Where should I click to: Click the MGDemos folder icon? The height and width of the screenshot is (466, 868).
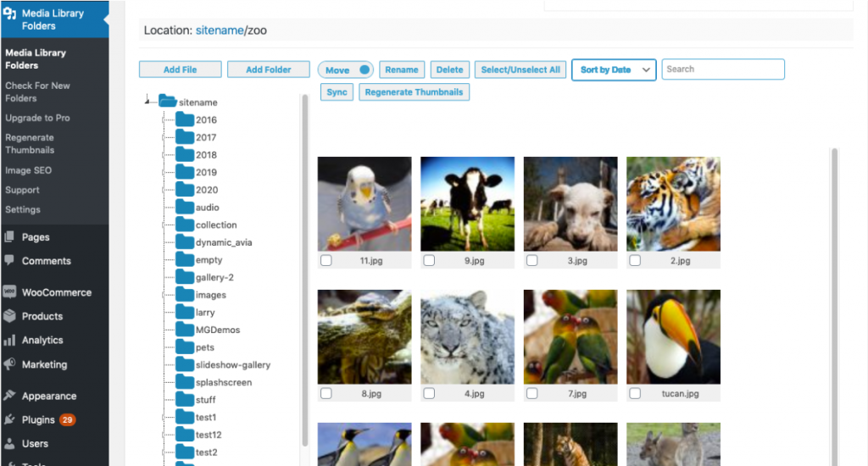[185, 330]
